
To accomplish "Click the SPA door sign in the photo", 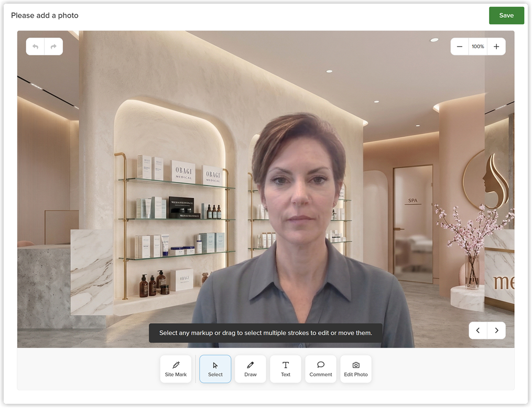I will click(412, 201).
